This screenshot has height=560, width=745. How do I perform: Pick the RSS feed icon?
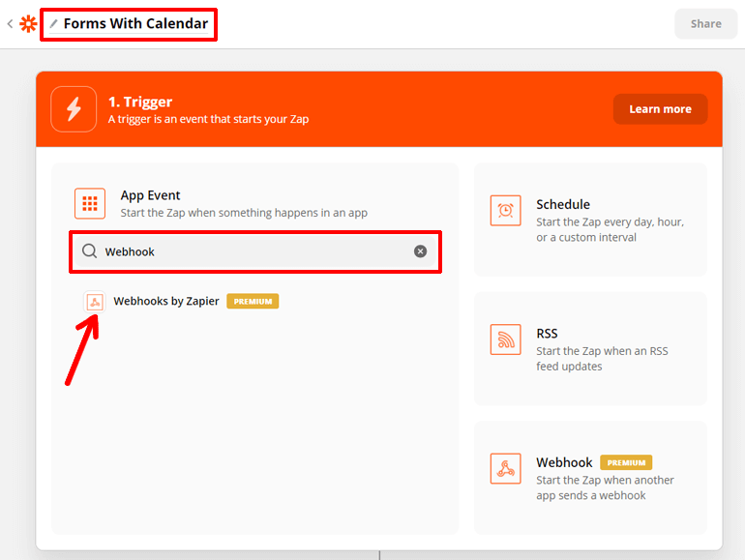pos(505,339)
